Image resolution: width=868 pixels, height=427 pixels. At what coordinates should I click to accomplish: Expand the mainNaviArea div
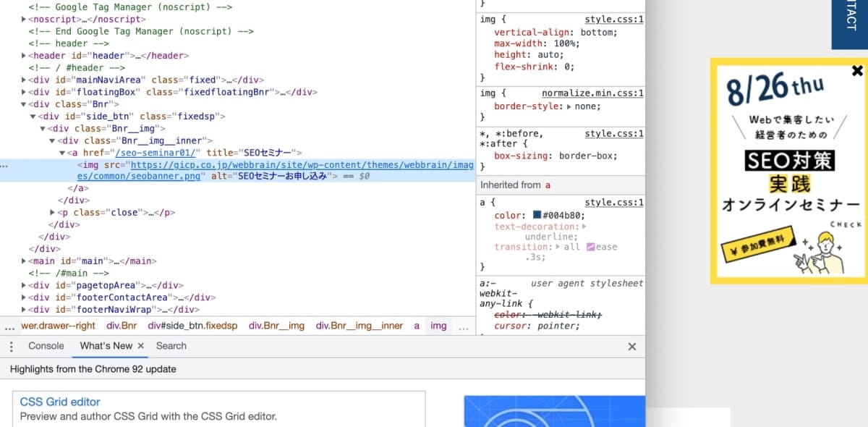coord(25,80)
